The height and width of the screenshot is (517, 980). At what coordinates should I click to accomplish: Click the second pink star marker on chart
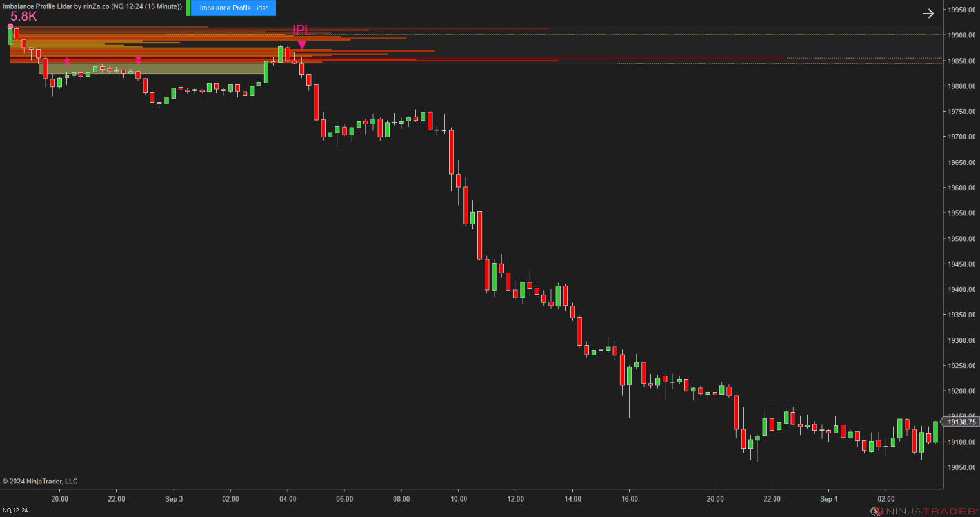pyautogui.click(x=138, y=60)
